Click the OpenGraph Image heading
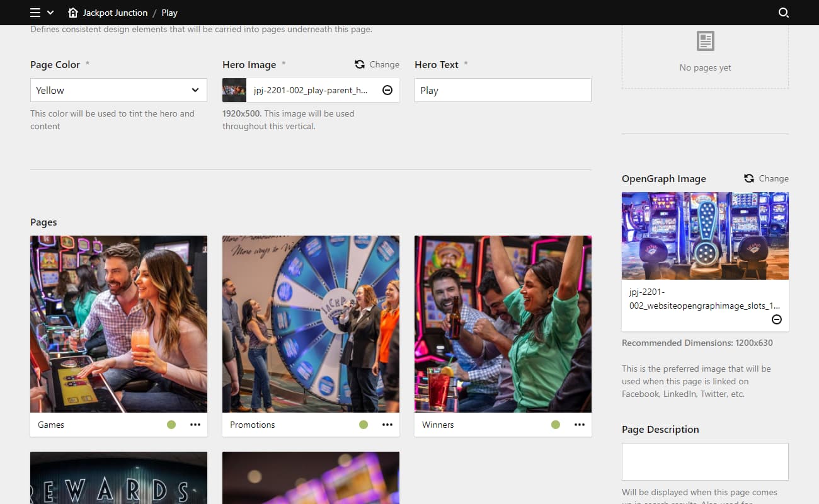The image size is (819, 504). [x=664, y=178]
